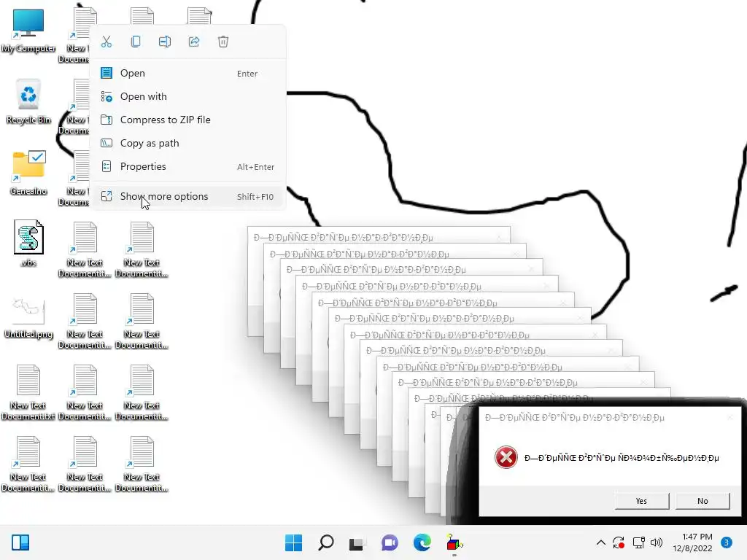The image size is (747, 560).
Task: Select the New Text Document.txt file icon
Action: coord(28,392)
